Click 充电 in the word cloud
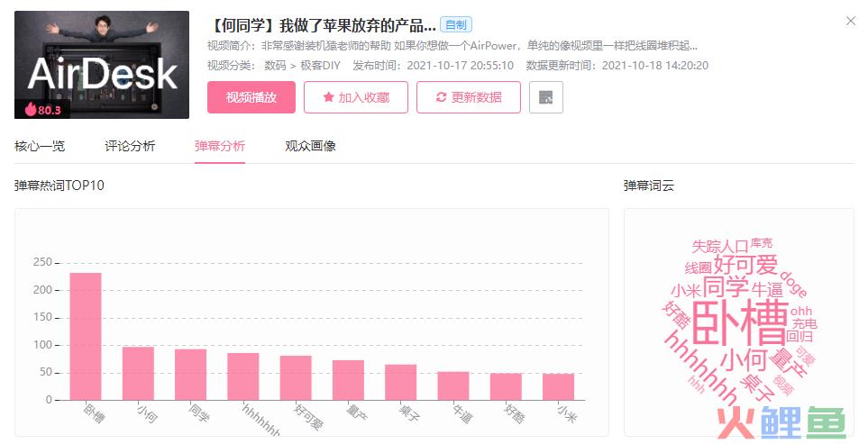868x444 pixels. pyautogui.click(x=804, y=323)
